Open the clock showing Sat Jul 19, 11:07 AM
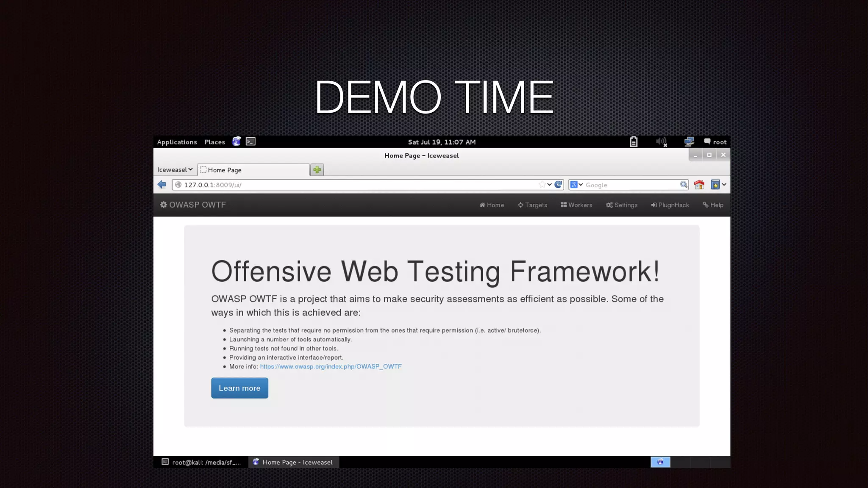The image size is (868, 488). point(442,142)
